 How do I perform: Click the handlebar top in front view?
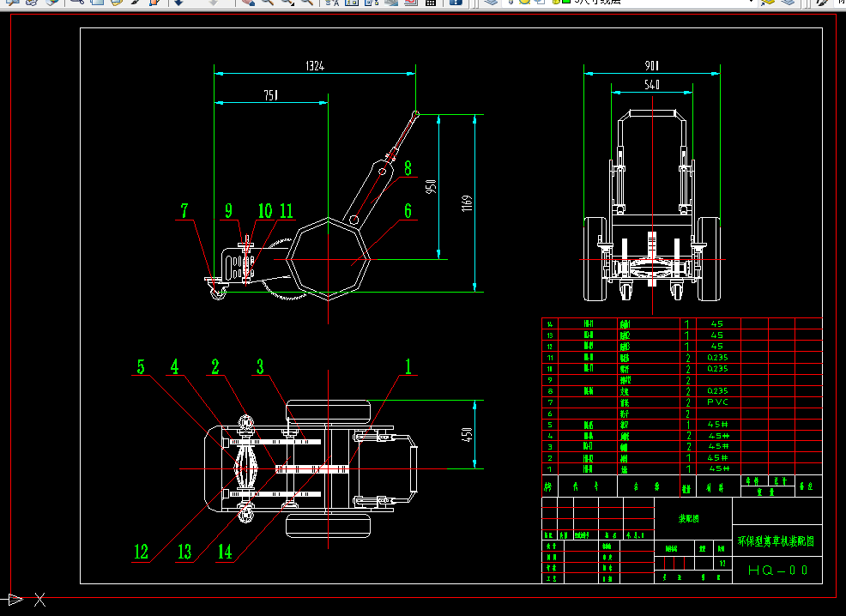(652, 113)
